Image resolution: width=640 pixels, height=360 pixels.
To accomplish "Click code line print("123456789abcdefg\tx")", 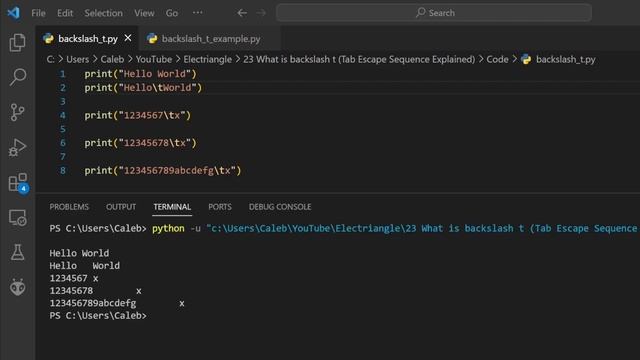I will click(163, 171).
